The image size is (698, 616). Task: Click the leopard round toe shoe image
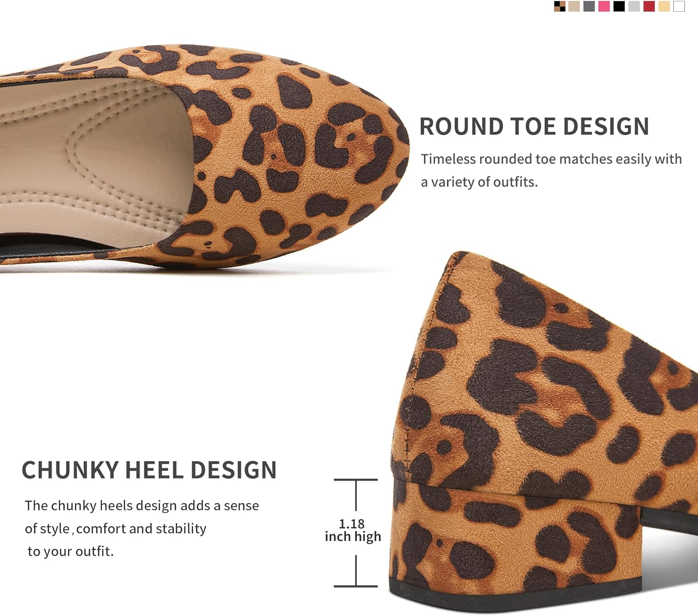click(205, 156)
